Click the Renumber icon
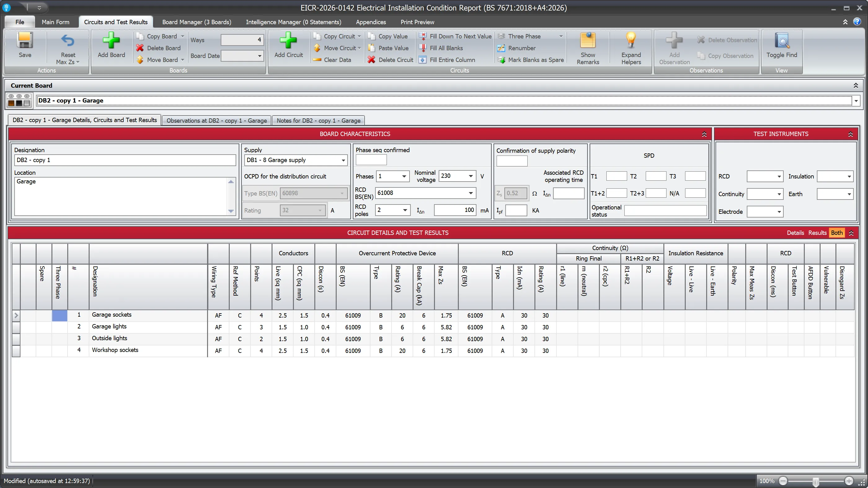The width and height of the screenshot is (868, 488). point(501,48)
